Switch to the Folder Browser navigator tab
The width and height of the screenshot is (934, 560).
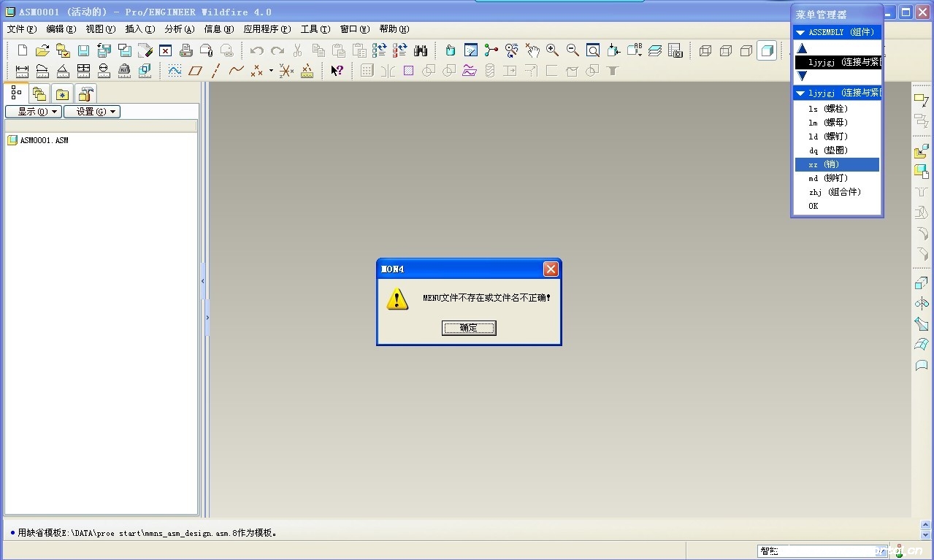pos(39,93)
